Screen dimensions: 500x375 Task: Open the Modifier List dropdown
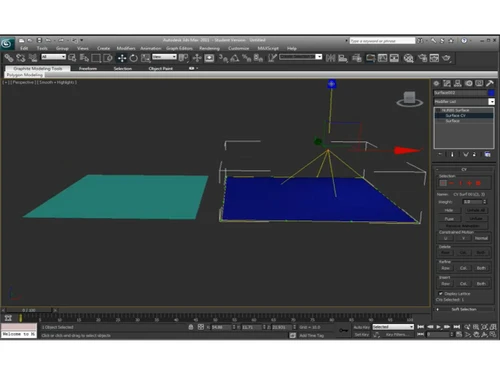point(464,101)
